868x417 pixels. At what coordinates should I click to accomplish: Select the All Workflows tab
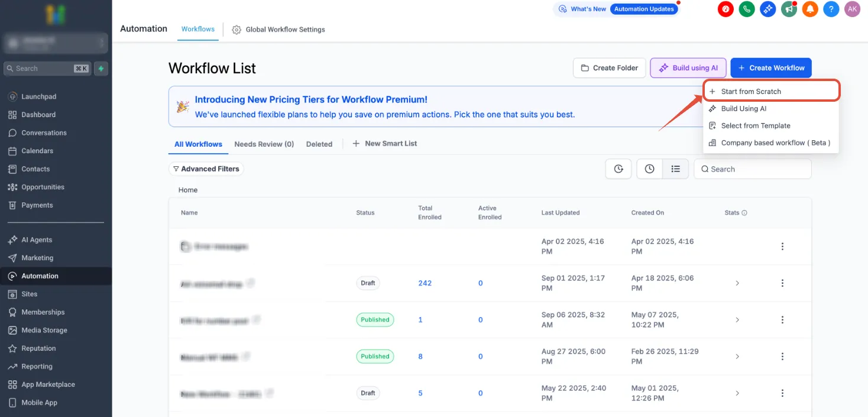click(198, 144)
